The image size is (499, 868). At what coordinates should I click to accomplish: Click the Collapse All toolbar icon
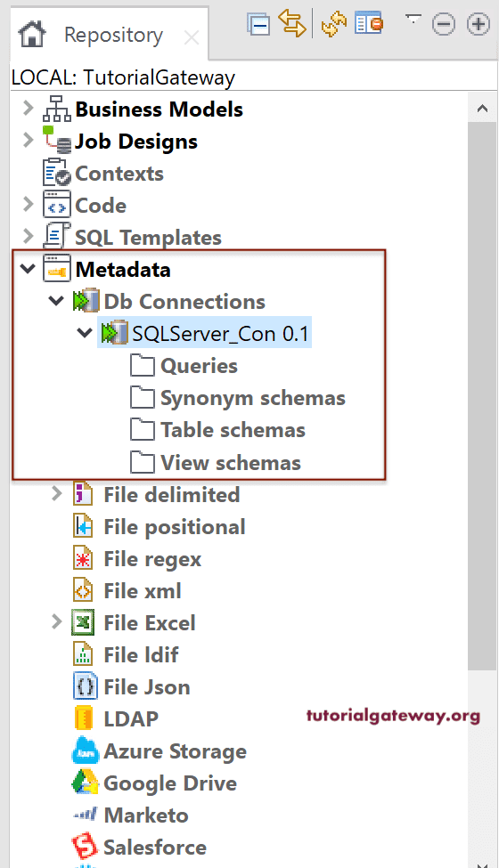pyautogui.click(x=258, y=24)
